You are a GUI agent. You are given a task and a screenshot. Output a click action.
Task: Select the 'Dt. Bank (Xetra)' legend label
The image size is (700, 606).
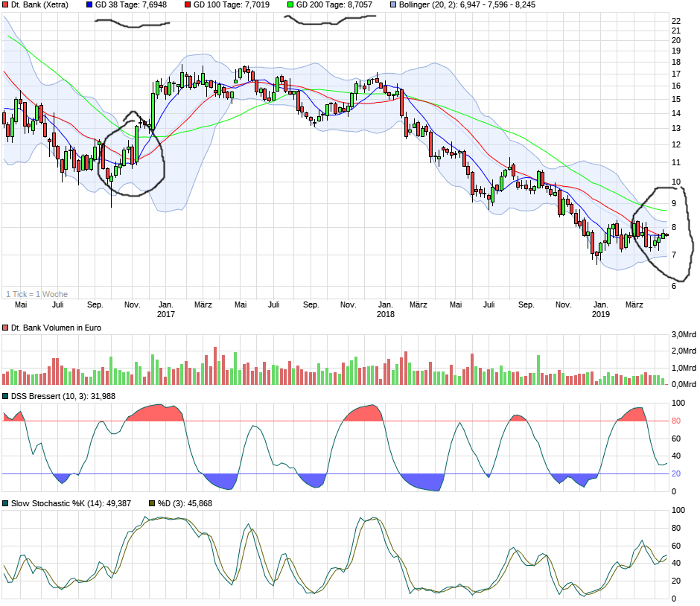tap(39, 5)
